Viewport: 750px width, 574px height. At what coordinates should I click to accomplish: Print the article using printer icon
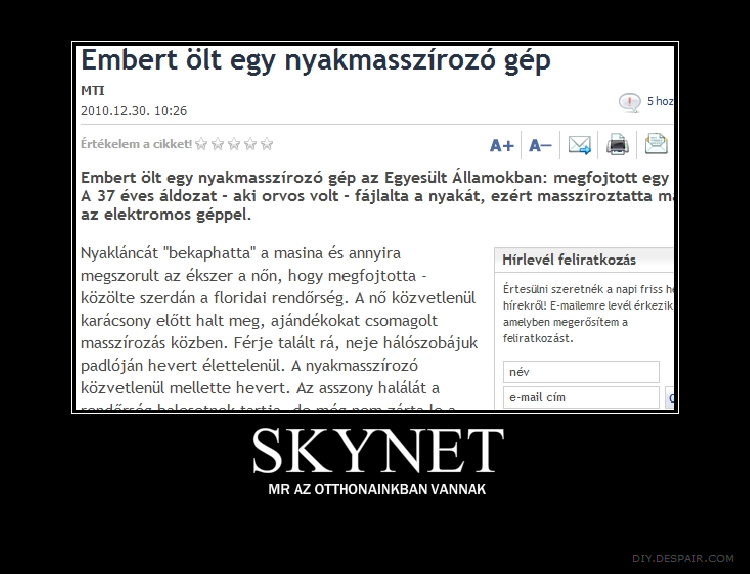(x=617, y=144)
